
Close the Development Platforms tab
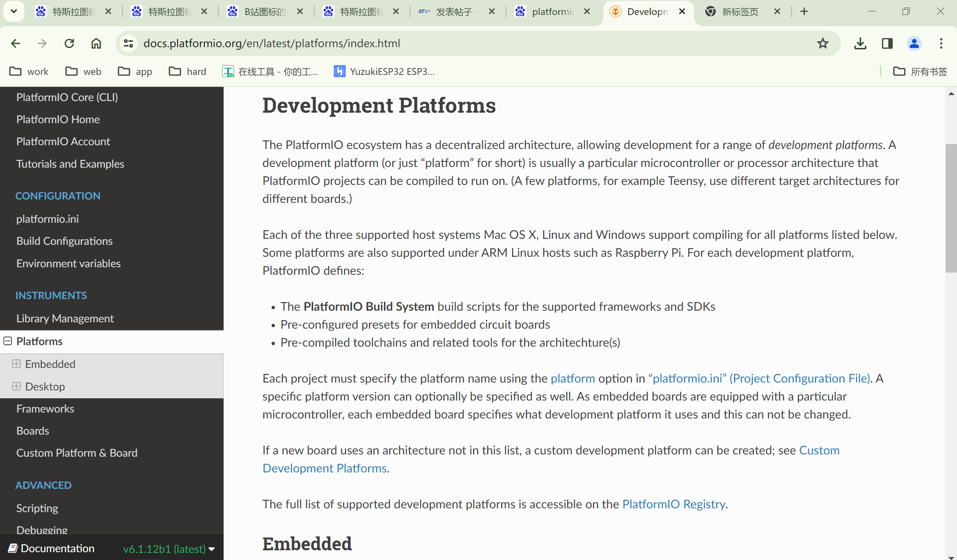pos(682,12)
